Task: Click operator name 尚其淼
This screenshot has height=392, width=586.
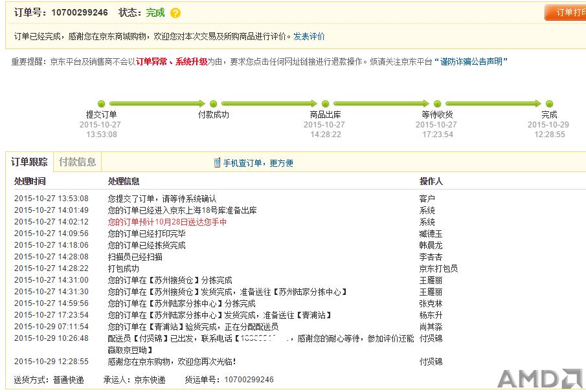Action: coord(431,327)
